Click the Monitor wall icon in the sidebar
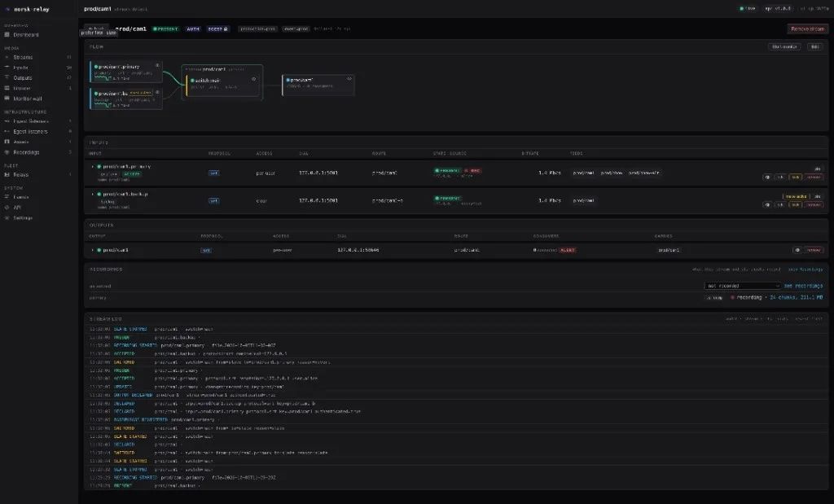This screenshot has height=504, width=834. click(x=7, y=99)
